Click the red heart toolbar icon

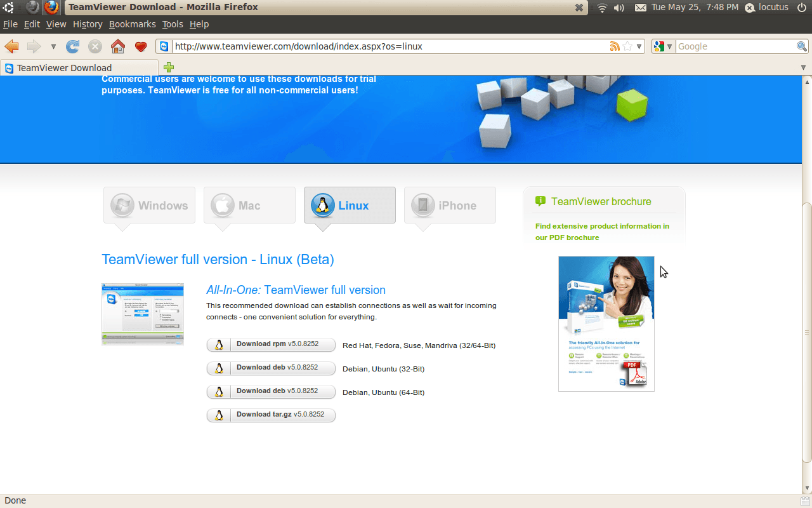pyautogui.click(x=141, y=46)
